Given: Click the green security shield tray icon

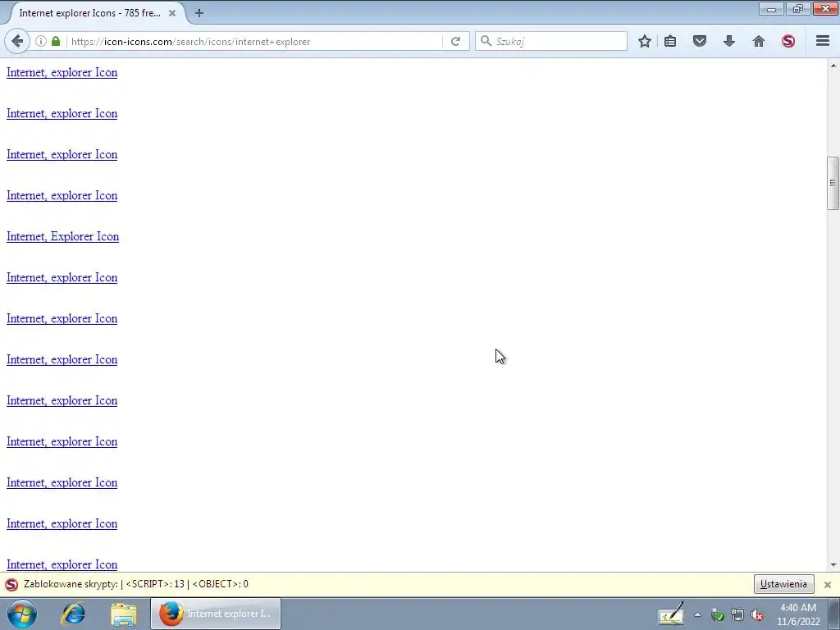Looking at the screenshot, I should [x=718, y=615].
